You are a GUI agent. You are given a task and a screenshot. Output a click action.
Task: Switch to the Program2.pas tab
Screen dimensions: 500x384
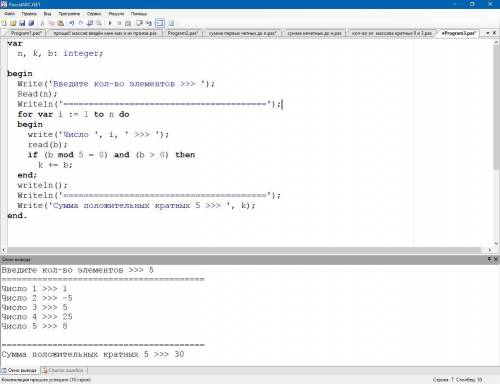[x=183, y=33]
